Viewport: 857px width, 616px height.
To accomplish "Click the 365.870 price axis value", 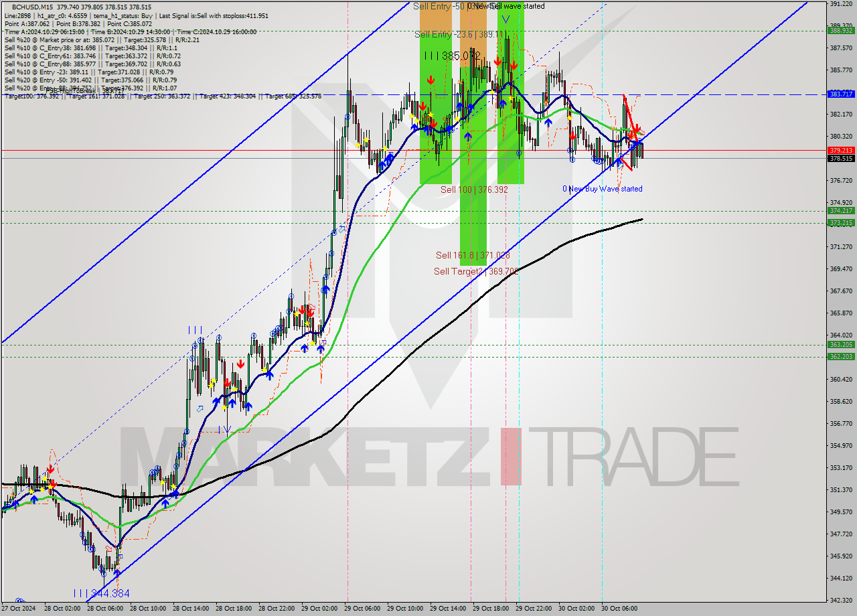I will tap(841, 313).
